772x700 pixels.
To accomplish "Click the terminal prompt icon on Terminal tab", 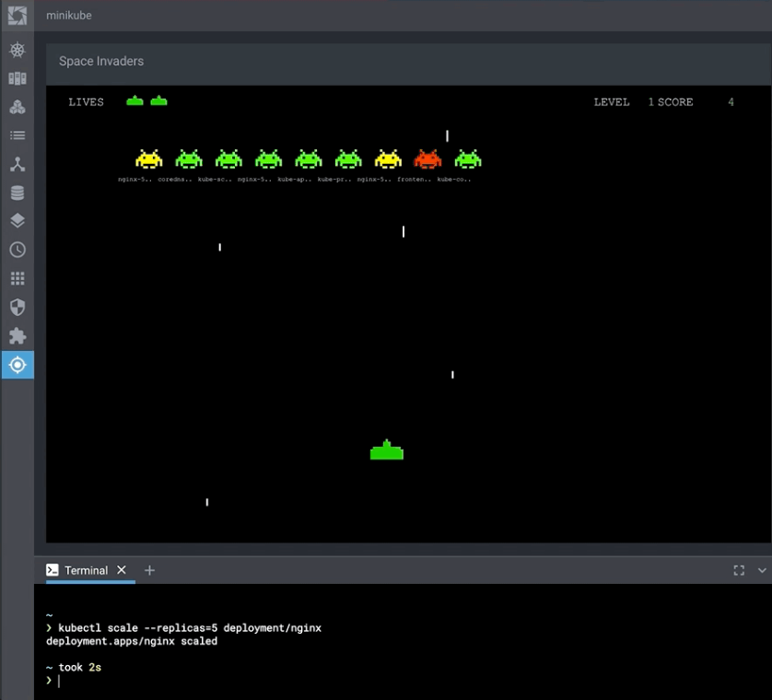I will tap(53, 570).
